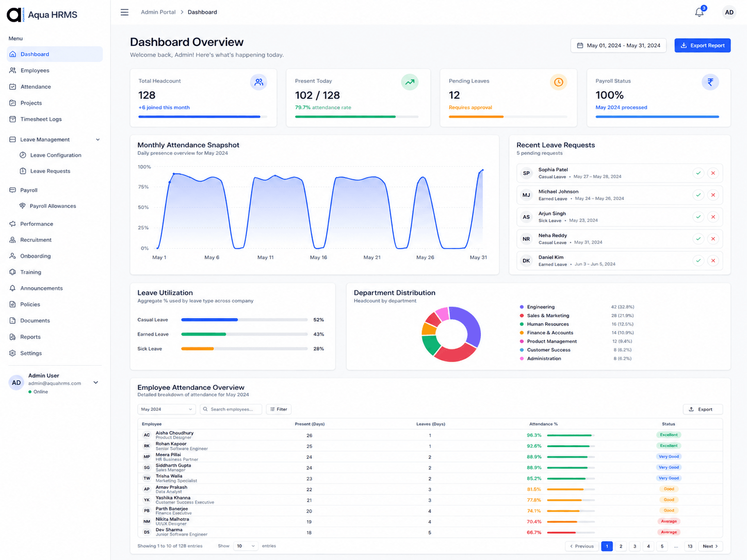This screenshot has height=560, width=747.
Task: Open the date range picker
Action: [619, 45]
